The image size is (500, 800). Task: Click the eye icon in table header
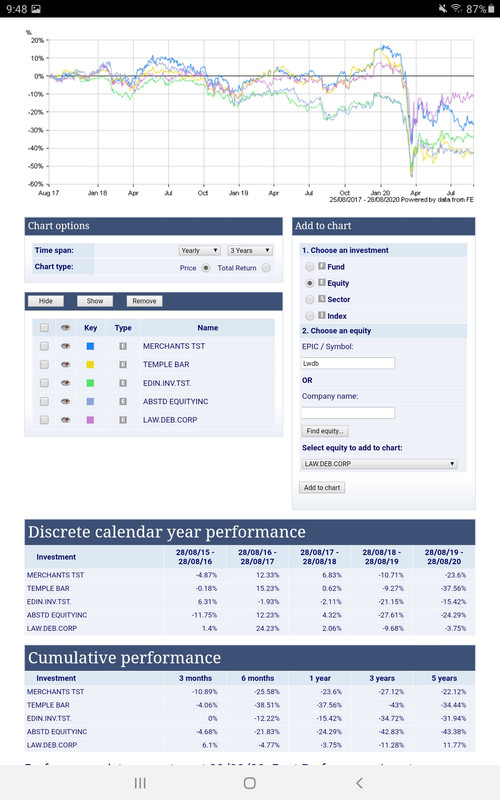[65, 328]
